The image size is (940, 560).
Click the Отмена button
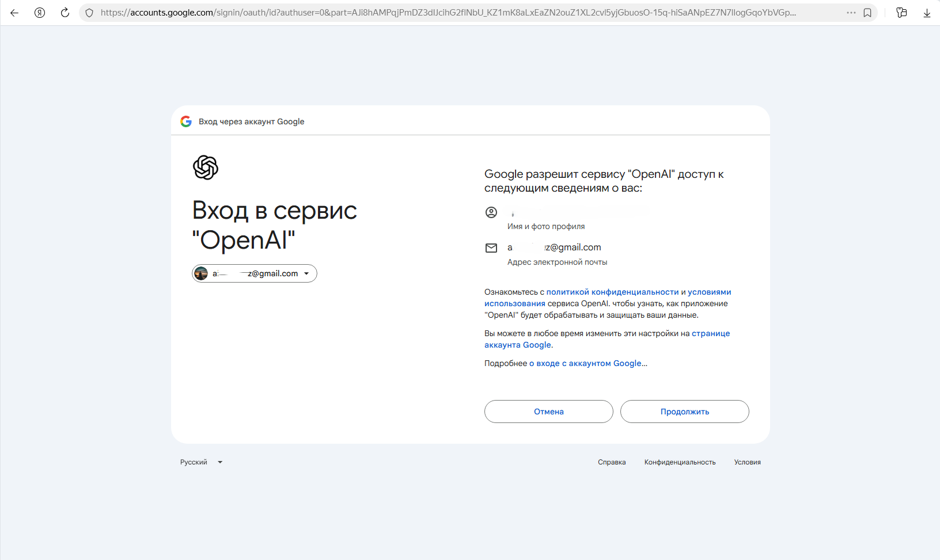coord(549,412)
